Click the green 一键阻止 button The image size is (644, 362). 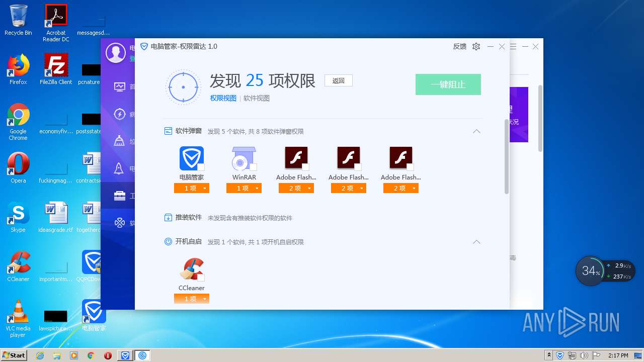tap(448, 84)
